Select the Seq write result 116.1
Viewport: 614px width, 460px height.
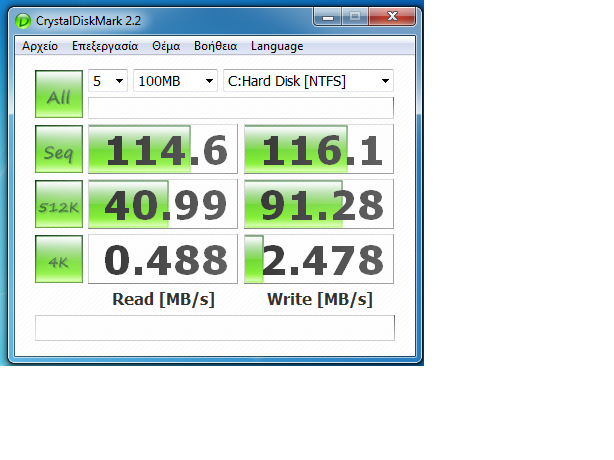pyautogui.click(x=319, y=149)
